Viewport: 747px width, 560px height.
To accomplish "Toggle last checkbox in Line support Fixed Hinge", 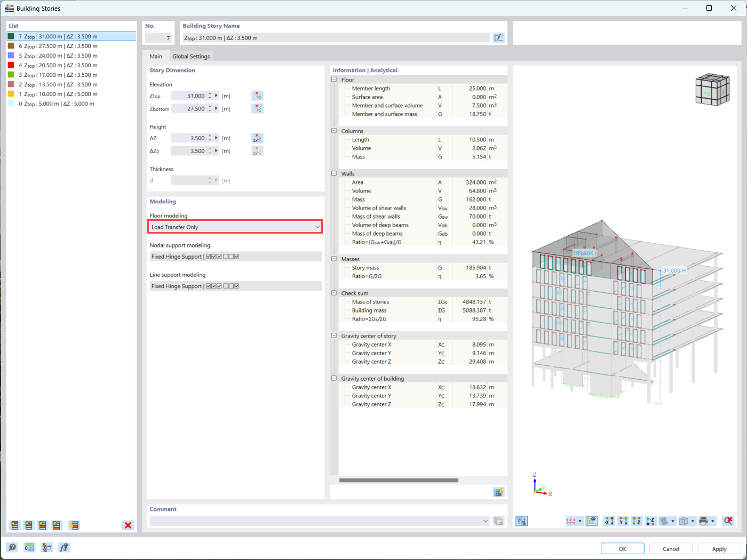I will point(236,286).
